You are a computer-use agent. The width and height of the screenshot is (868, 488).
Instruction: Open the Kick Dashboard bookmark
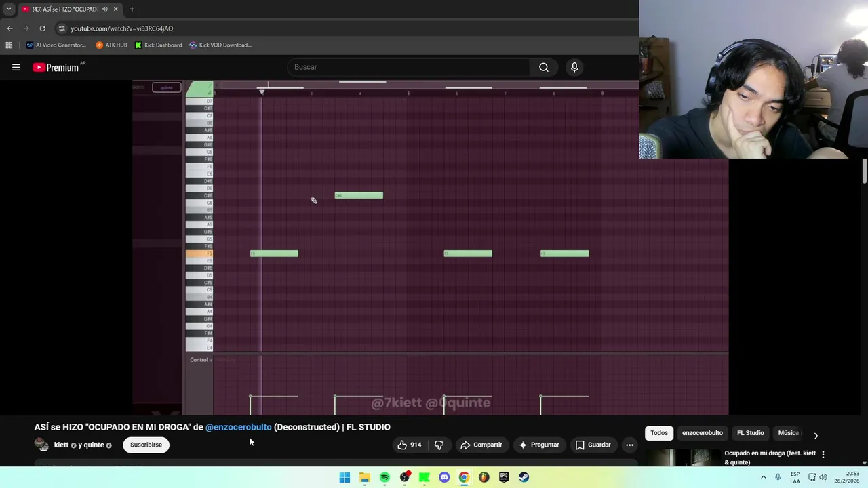click(158, 45)
